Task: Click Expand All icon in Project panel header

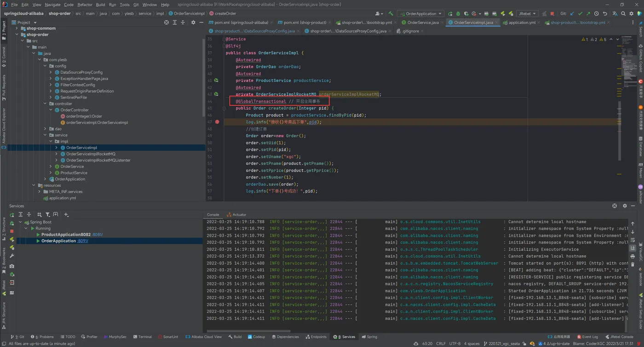Action: pos(174,22)
